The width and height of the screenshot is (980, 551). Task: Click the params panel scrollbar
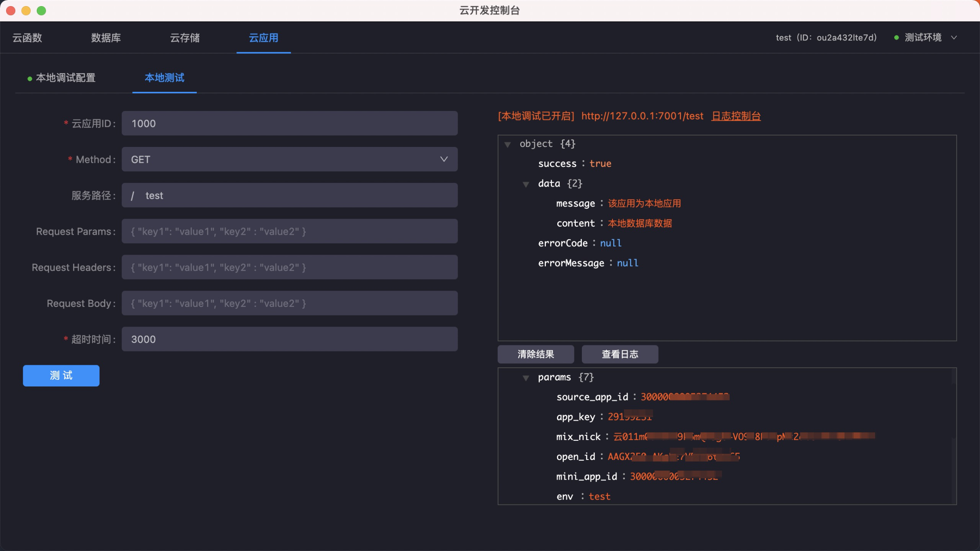tap(953, 436)
